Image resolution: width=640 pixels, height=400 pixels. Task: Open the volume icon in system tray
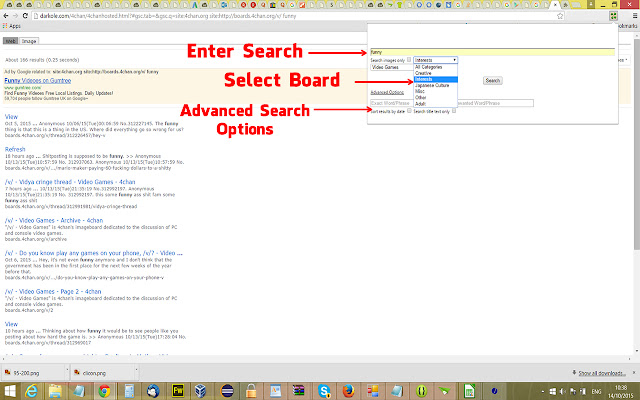(x=564, y=391)
